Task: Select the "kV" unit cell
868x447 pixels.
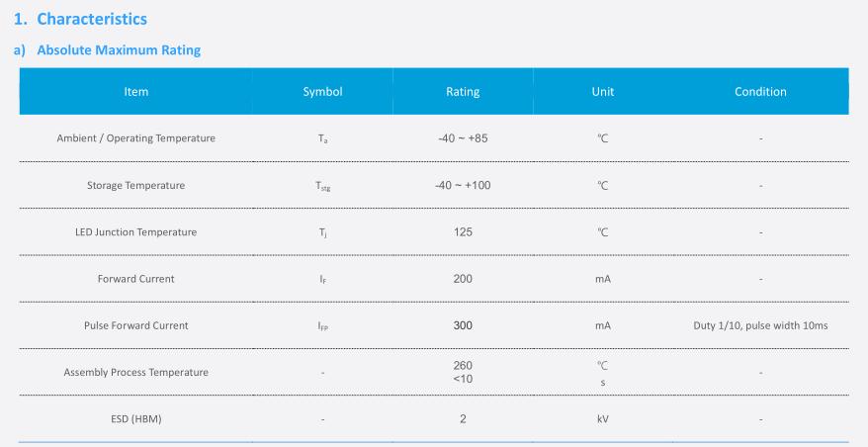Action: pos(603,419)
